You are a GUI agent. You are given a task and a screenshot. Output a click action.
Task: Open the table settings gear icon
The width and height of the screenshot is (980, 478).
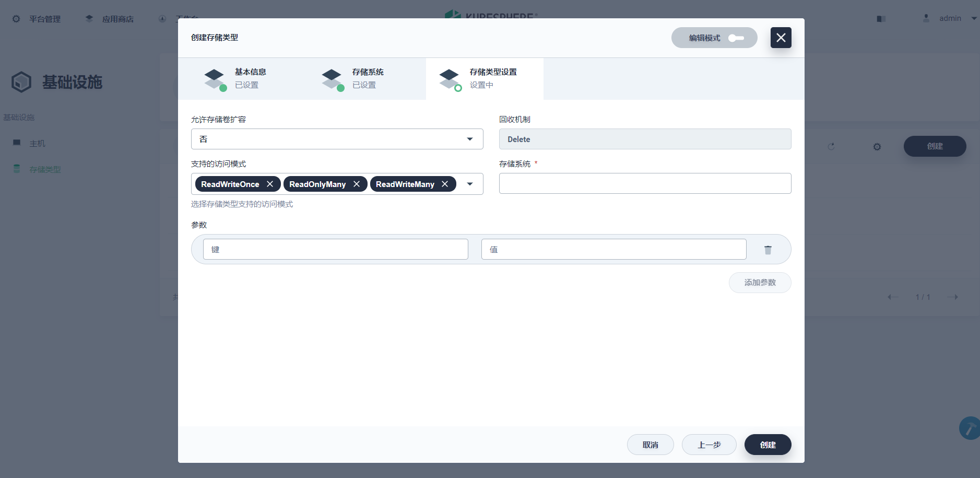pos(877,147)
